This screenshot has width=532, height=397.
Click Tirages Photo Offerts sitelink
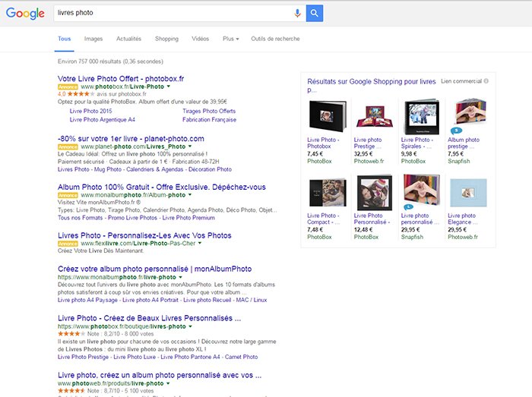point(209,111)
